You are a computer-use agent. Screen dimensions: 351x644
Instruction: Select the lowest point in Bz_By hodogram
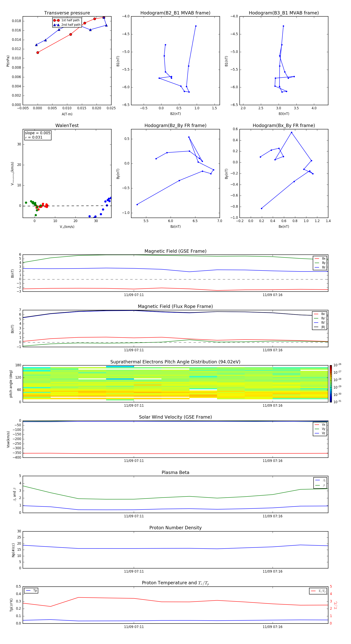coord(137,205)
